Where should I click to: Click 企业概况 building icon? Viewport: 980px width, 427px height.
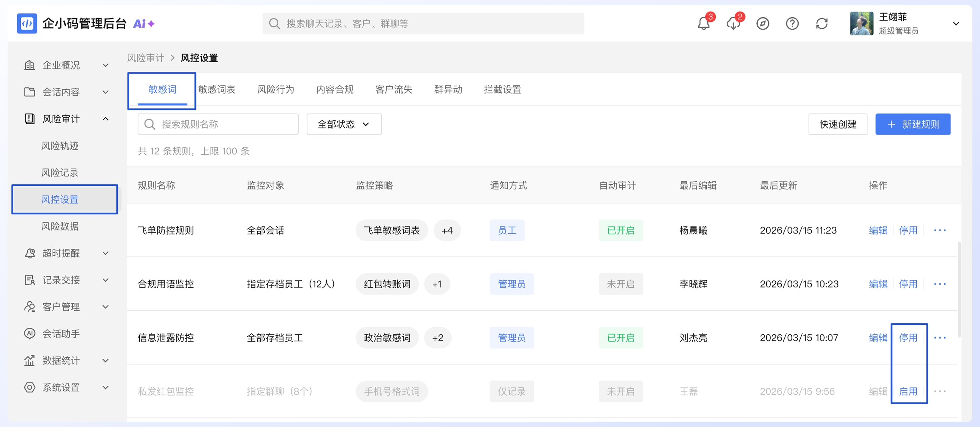tap(30, 65)
